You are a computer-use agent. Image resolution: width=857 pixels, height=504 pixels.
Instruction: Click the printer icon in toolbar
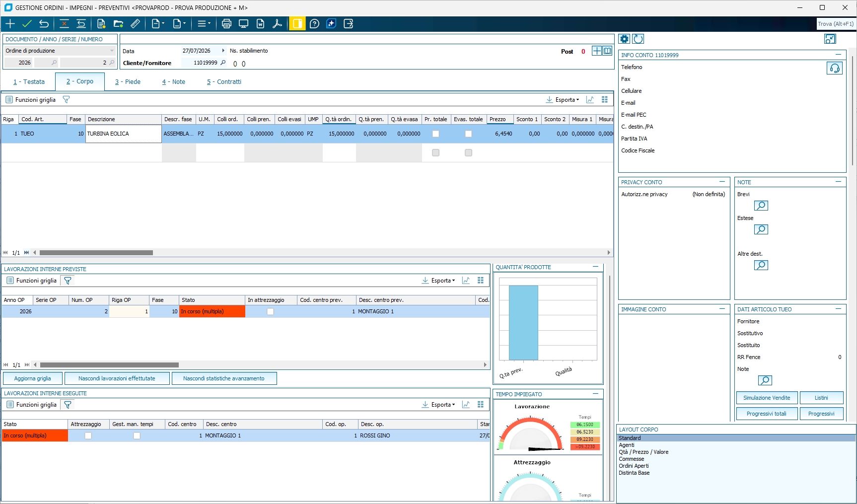(226, 24)
